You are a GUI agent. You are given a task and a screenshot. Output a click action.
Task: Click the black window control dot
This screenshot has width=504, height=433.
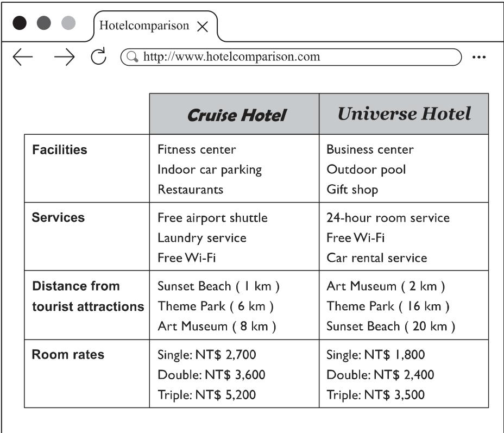tap(20, 23)
